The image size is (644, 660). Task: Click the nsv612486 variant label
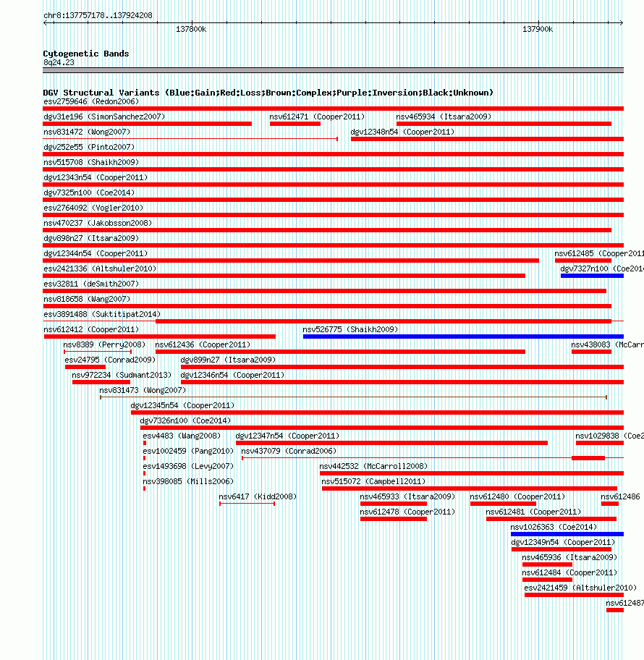(x=620, y=496)
